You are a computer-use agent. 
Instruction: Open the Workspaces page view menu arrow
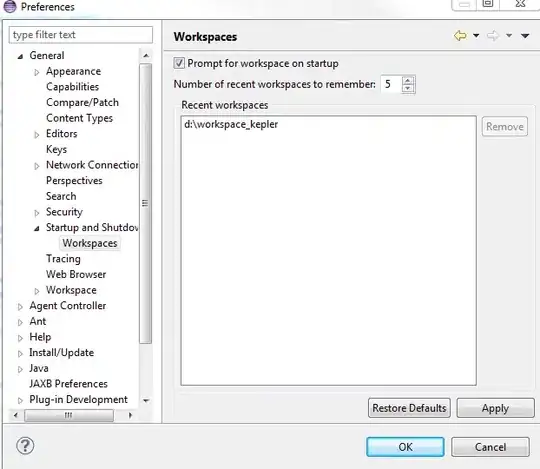click(525, 36)
